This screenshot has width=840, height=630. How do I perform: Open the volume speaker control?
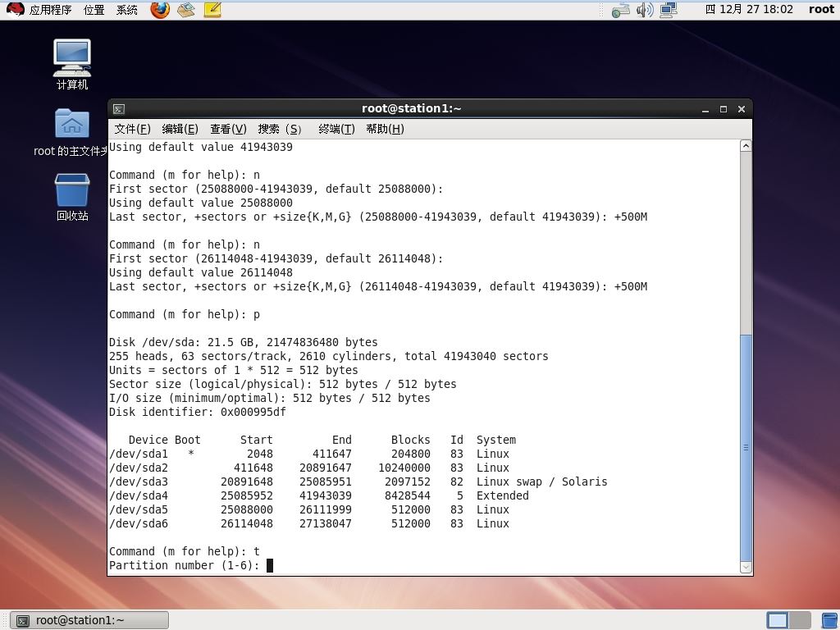pos(645,10)
